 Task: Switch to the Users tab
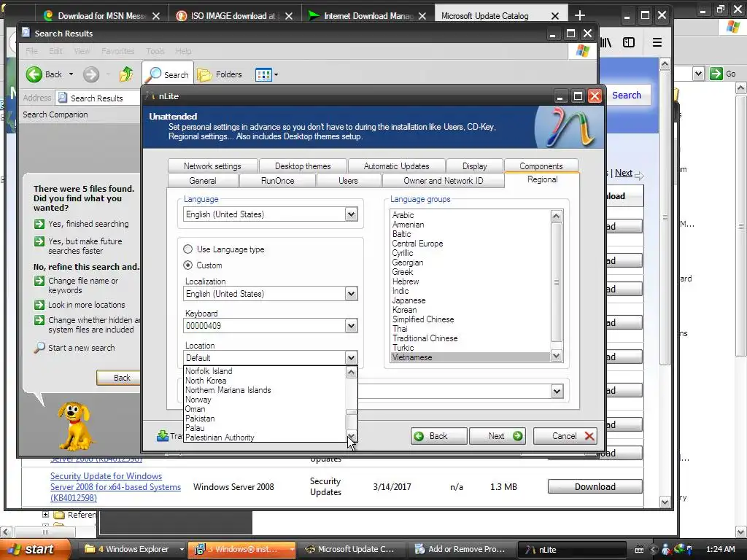coord(348,181)
